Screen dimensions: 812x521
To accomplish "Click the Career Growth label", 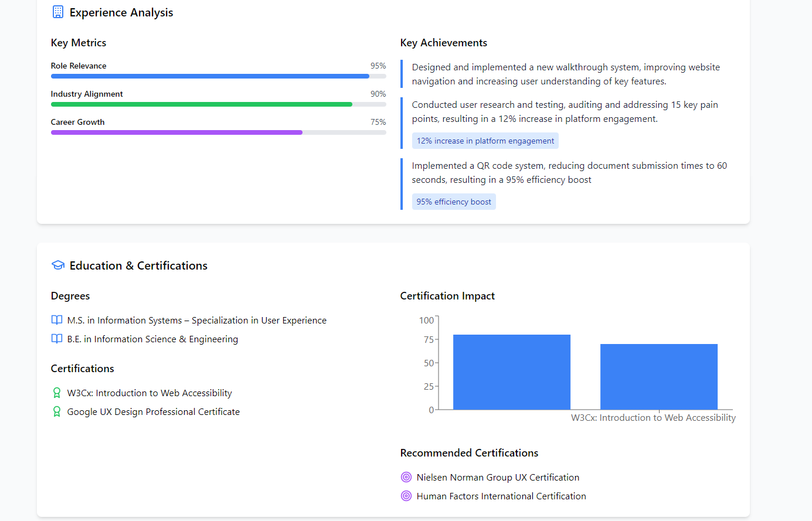I will pos(78,122).
